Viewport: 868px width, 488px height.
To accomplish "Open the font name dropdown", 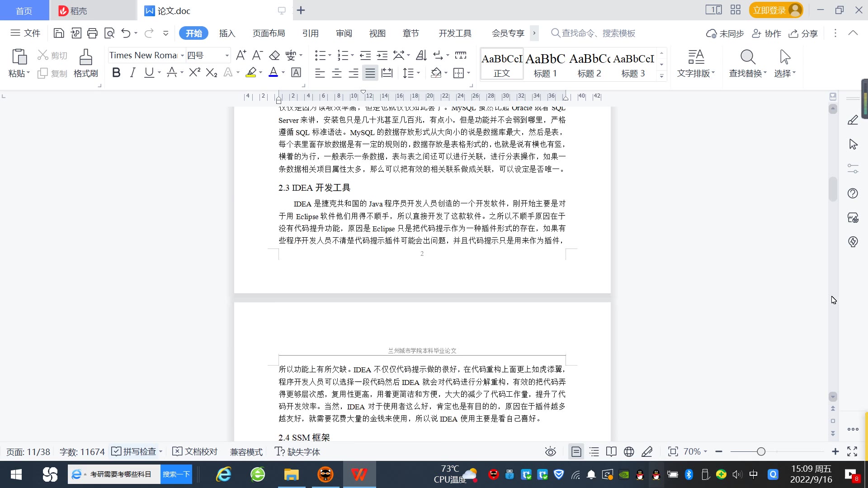I will click(x=182, y=55).
